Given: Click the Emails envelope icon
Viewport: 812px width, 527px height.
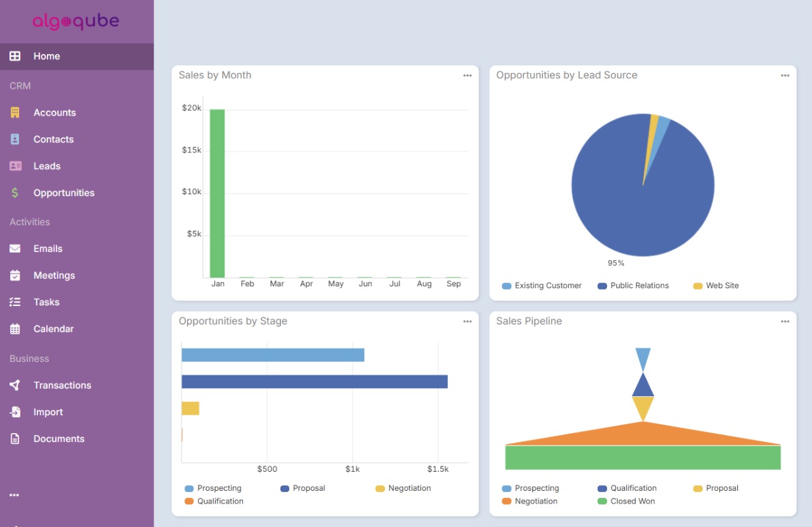Looking at the screenshot, I should (x=15, y=248).
